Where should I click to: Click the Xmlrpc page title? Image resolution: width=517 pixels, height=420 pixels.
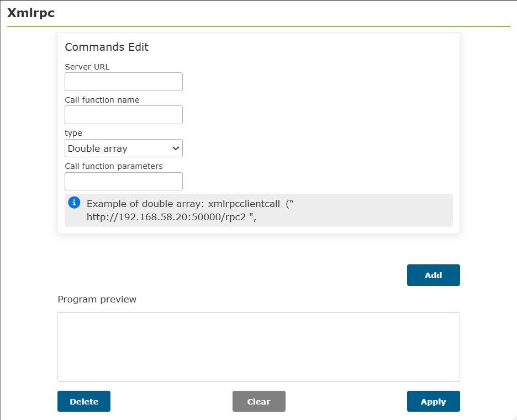click(x=31, y=13)
